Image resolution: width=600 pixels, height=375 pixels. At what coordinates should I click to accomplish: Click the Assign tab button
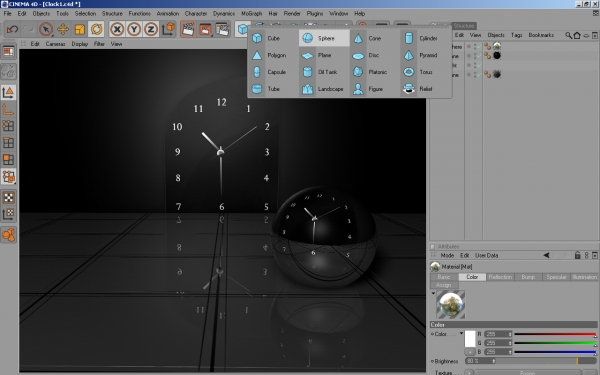tap(444, 285)
